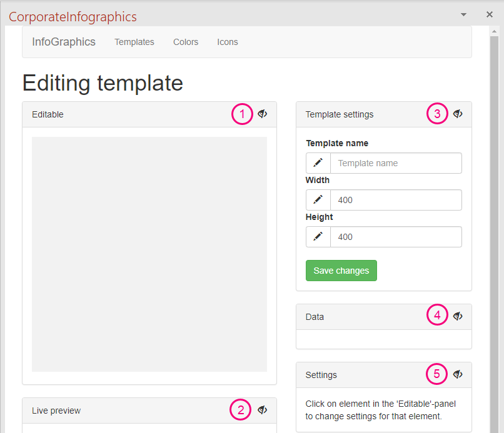The width and height of the screenshot is (504, 433).
Task: Focus the Template name text field
Action: coord(396,163)
